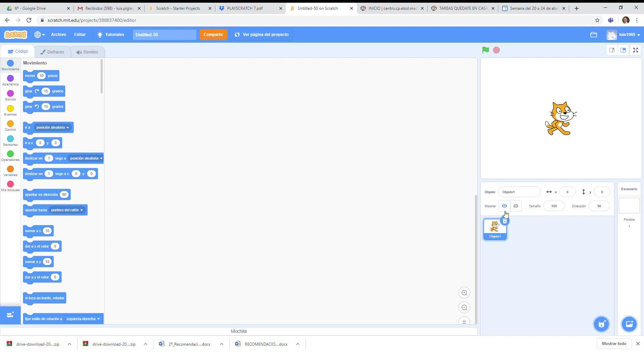Viewport: 644px width, 352px height.
Task: Open 'izquierda-derecha' rotation style dropdown
Action: pos(83,319)
